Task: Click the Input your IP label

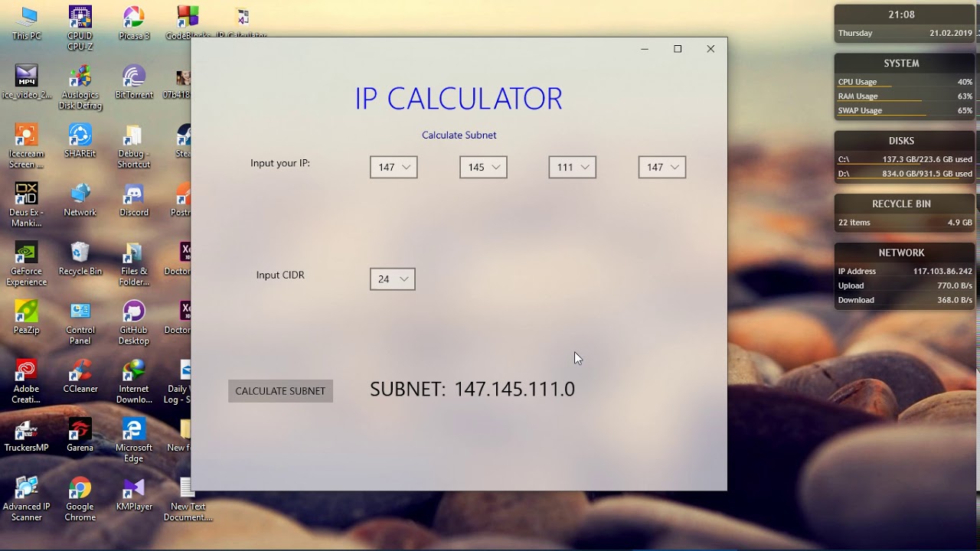Action: 280,163
